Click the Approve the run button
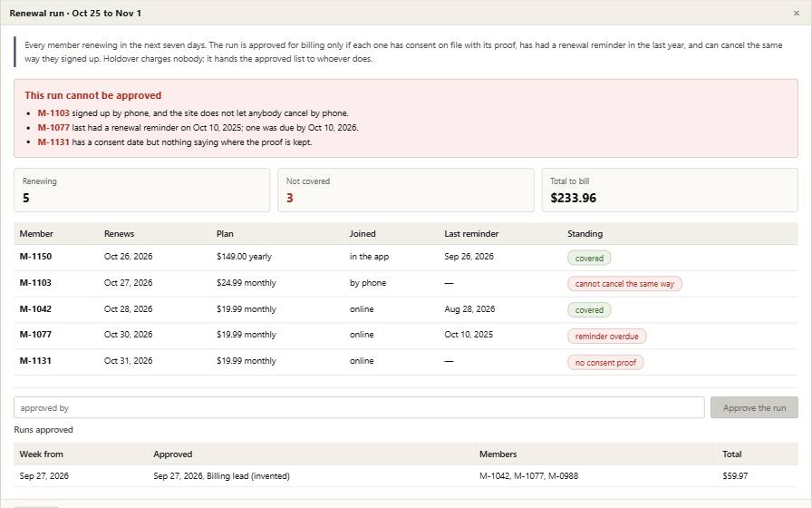812x508 pixels. 754,407
